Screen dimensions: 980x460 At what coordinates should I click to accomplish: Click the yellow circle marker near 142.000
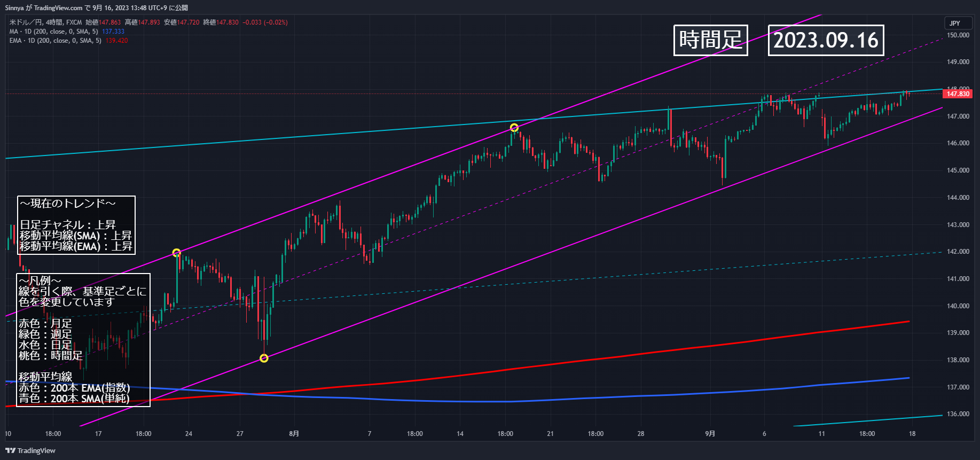(x=176, y=253)
